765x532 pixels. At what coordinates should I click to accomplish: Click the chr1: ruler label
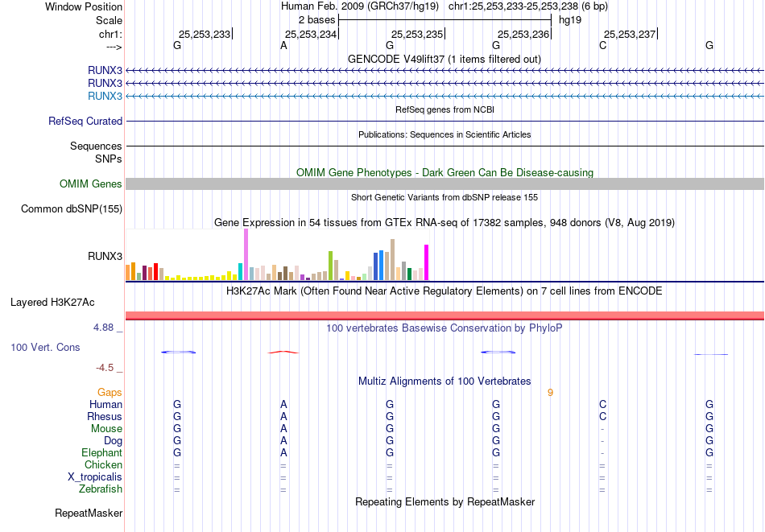tap(111, 34)
